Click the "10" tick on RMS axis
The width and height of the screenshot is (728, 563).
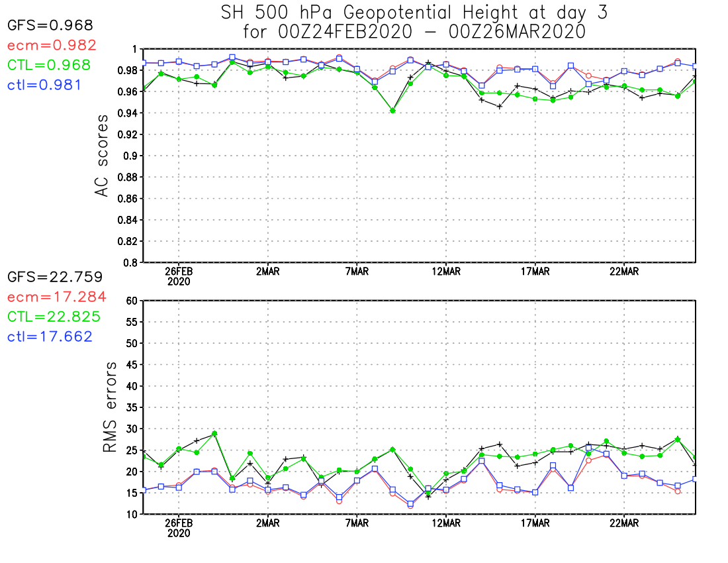132,514
